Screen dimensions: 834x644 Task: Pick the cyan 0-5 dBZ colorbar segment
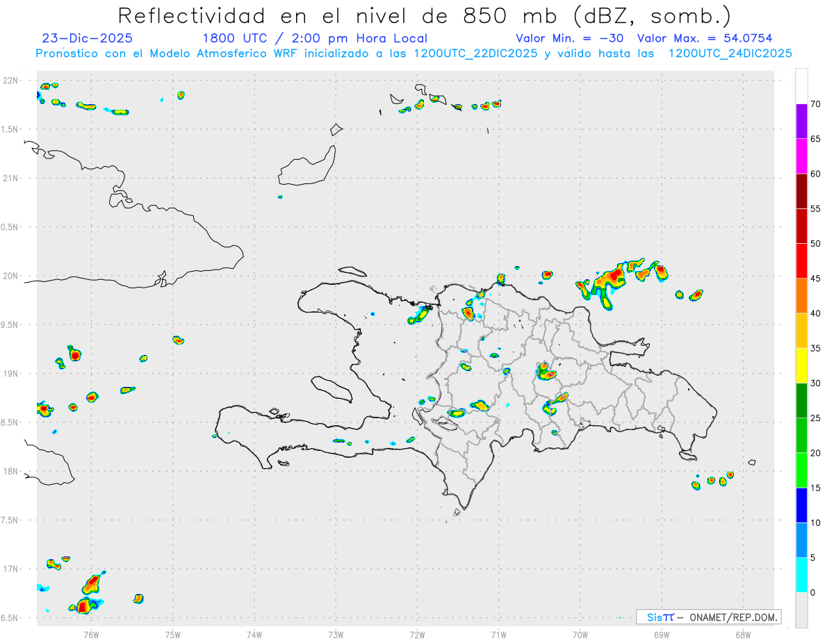801,575
